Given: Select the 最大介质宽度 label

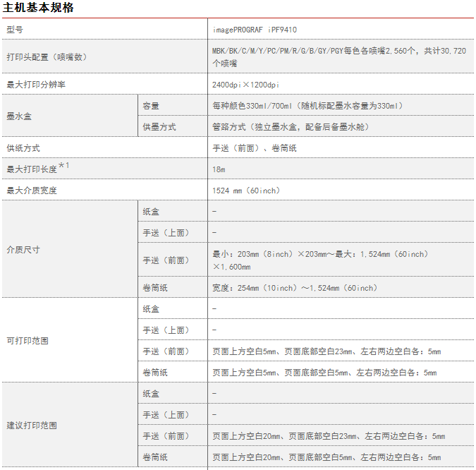Looking at the screenshot, I should click(x=32, y=191).
